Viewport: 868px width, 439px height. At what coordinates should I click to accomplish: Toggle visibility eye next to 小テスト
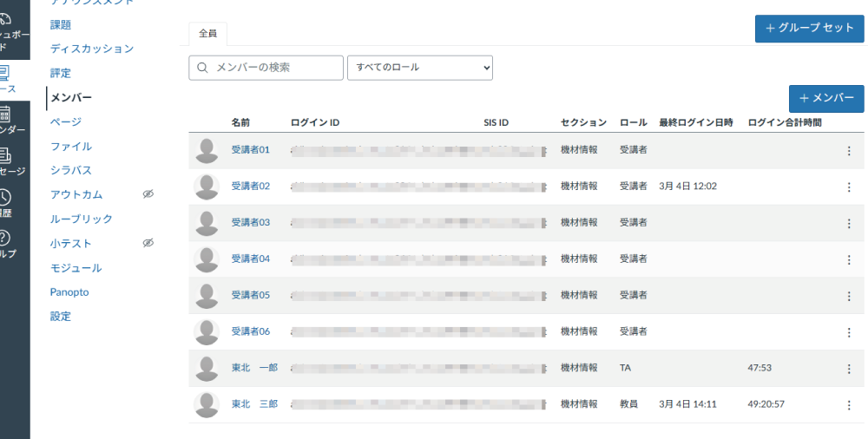click(148, 242)
